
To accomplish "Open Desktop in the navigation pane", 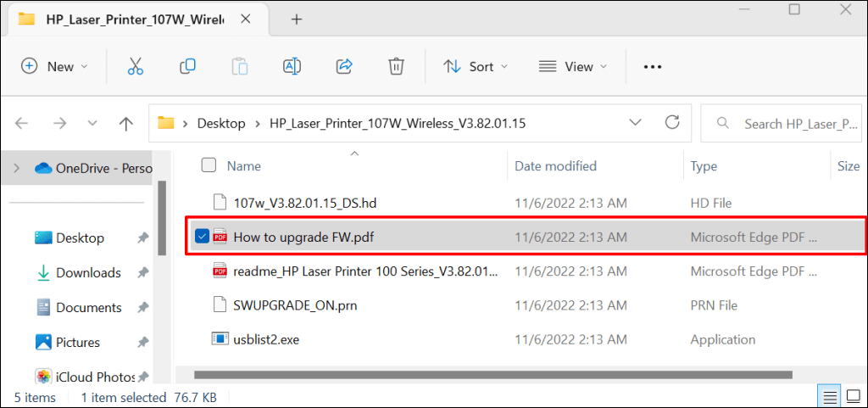I will (x=80, y=238).
